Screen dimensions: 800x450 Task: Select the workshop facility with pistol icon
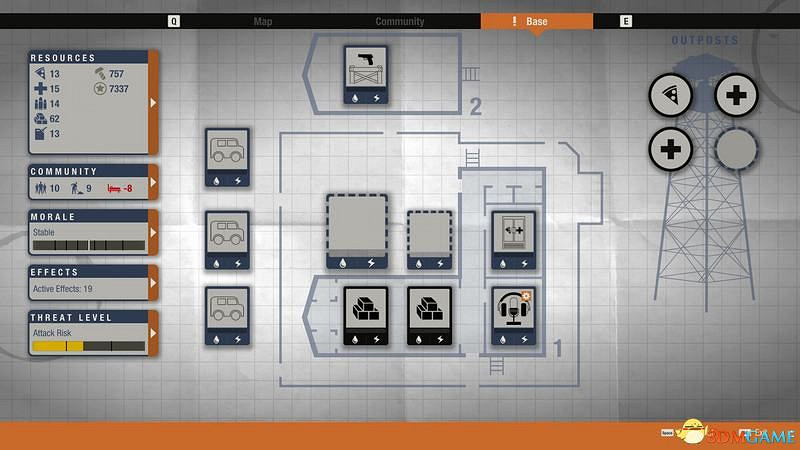pos(366,75)
